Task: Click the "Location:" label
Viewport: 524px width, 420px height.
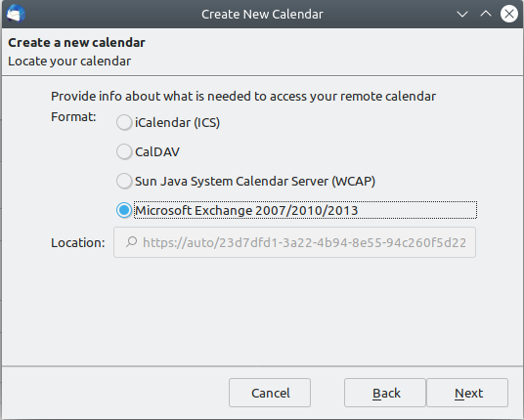Action: (x=78, y=242)
